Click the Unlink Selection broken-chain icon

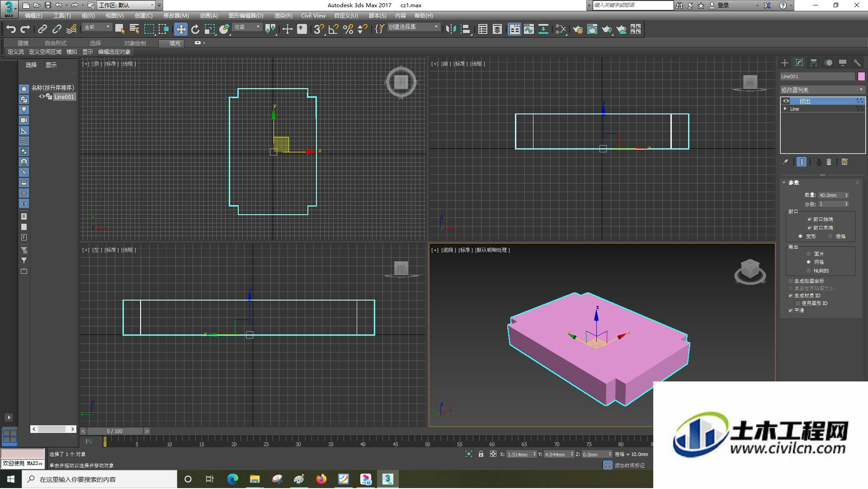57,29
